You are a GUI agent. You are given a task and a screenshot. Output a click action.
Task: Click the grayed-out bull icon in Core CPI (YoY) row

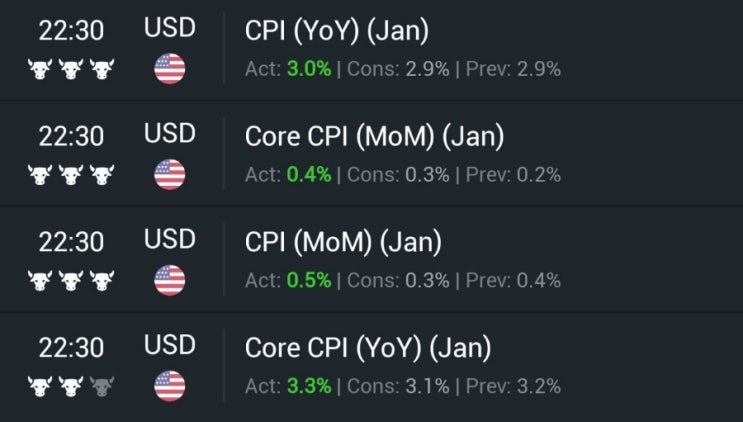(102, 385)
